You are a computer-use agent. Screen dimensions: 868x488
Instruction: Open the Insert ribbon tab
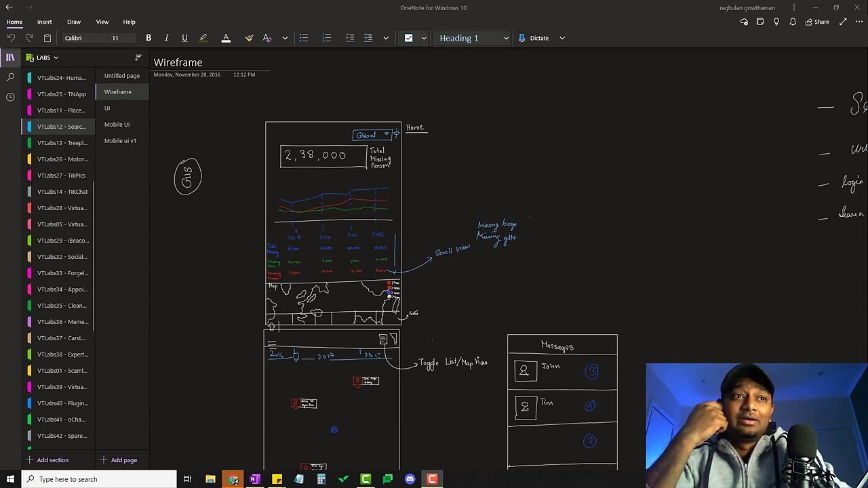click(45, 22)
